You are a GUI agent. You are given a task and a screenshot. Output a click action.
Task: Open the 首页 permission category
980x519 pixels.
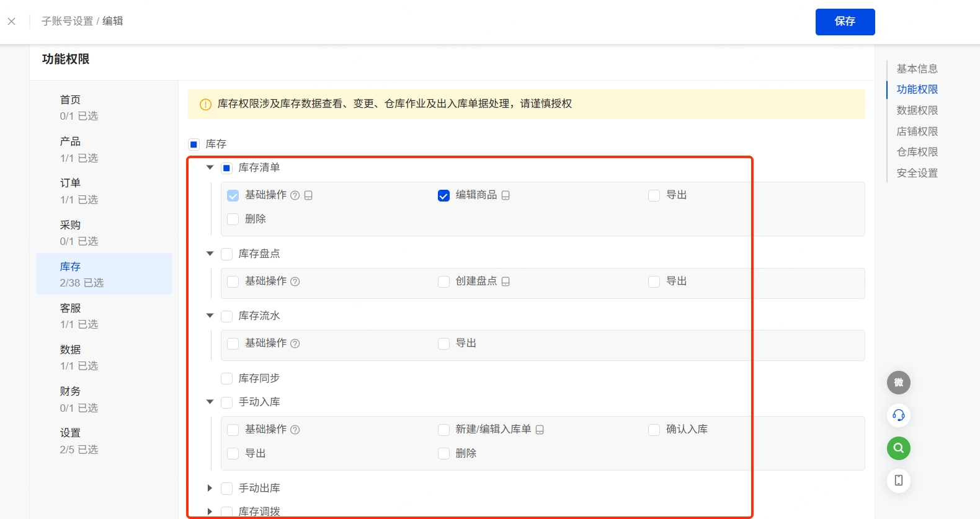click(x=104, y=107)
